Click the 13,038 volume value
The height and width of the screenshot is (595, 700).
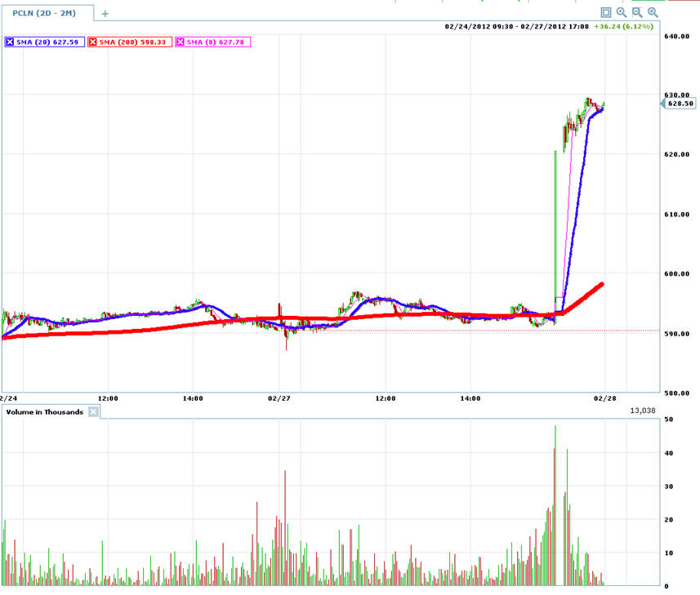(642, 411)
